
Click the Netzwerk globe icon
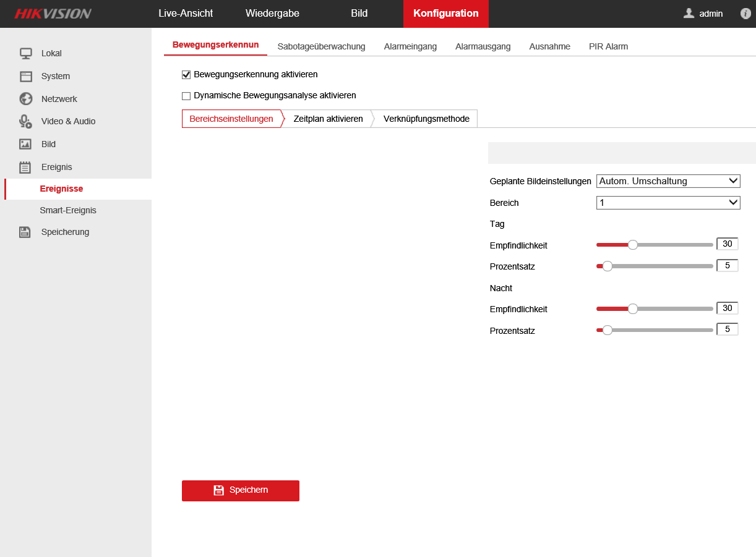tap(25, 99)
